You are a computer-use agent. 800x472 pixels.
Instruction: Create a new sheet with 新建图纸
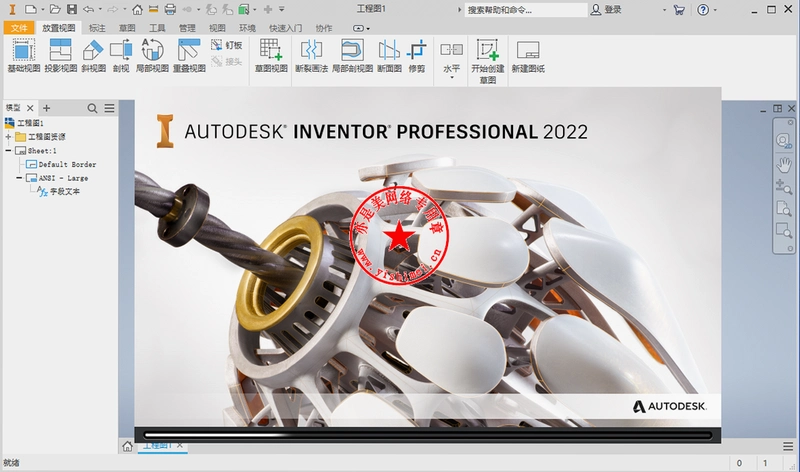(x=528, y=56)
